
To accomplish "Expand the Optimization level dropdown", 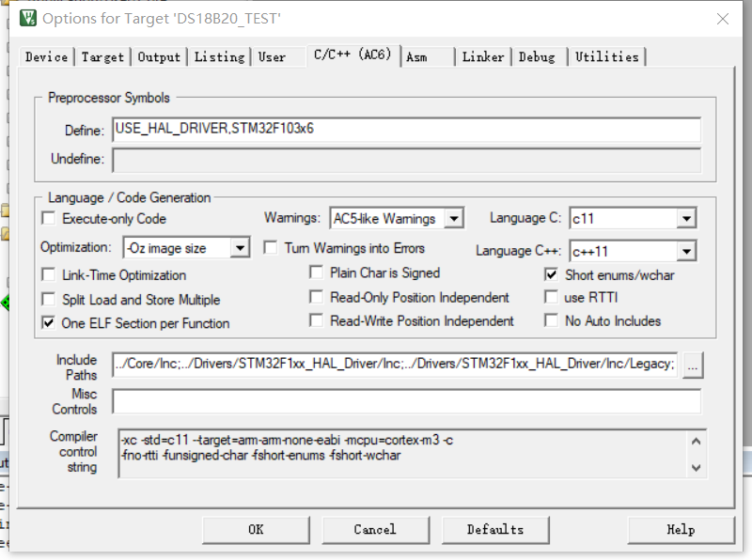I will (x=240, y=249).
